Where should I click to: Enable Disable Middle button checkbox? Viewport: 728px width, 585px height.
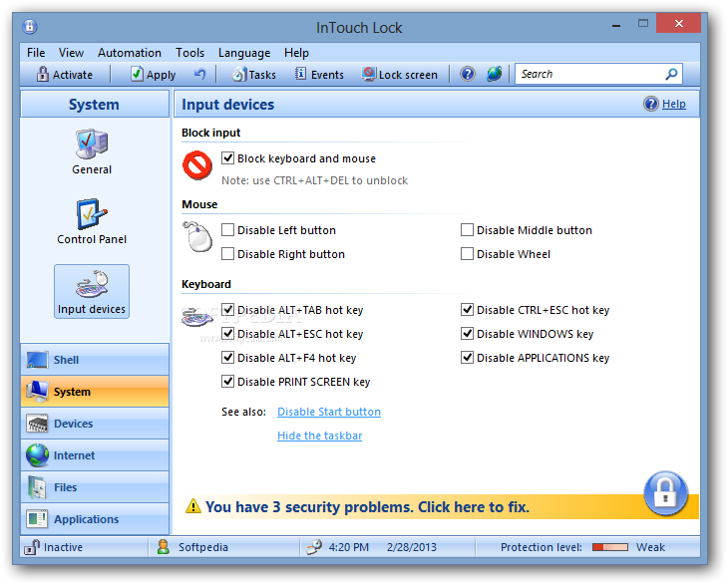tap(467, 230)
